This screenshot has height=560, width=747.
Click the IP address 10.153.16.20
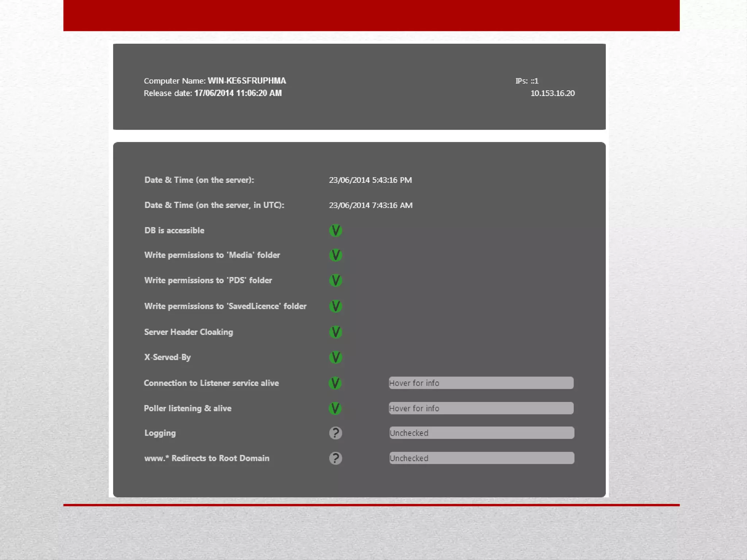click(552, 93)
